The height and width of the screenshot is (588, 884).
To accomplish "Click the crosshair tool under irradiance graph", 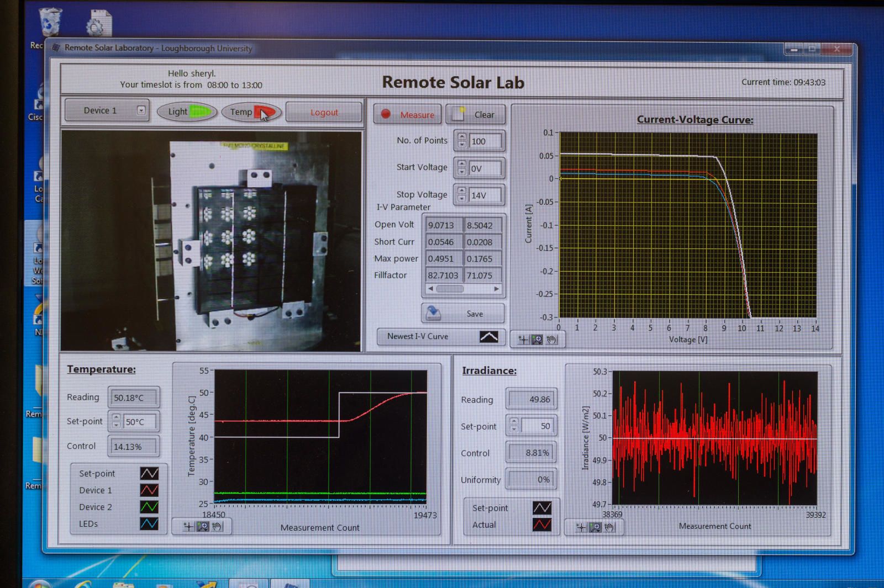I will click(x=581, y=528).
